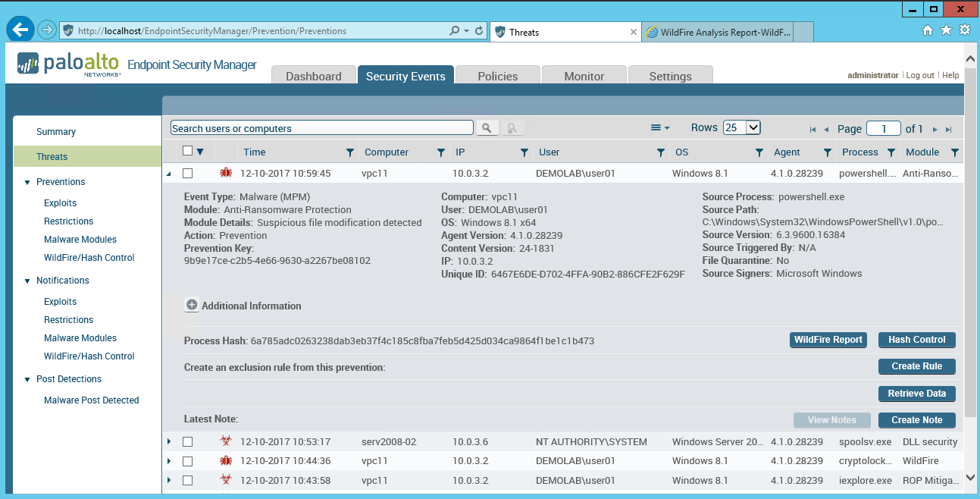Click the Time column filter icon
The width and height of the screenshot is (980, 499).
click(x=349, y=152)
